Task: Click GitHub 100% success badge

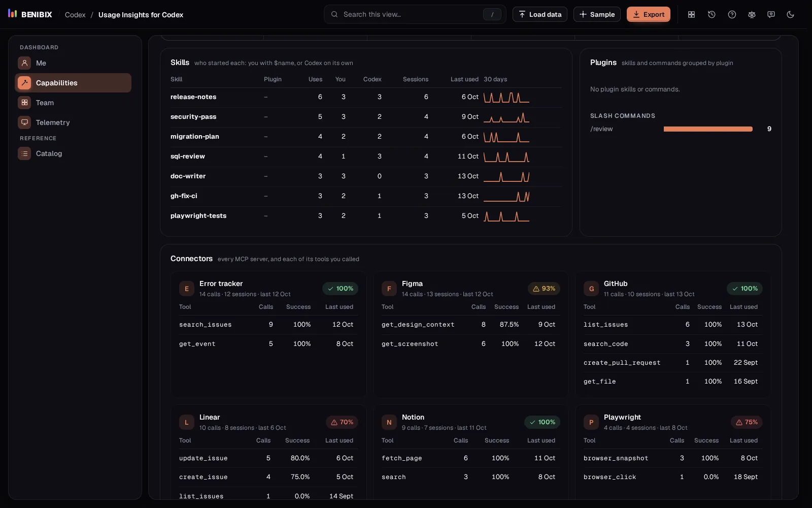Action: tap(745, 289)
